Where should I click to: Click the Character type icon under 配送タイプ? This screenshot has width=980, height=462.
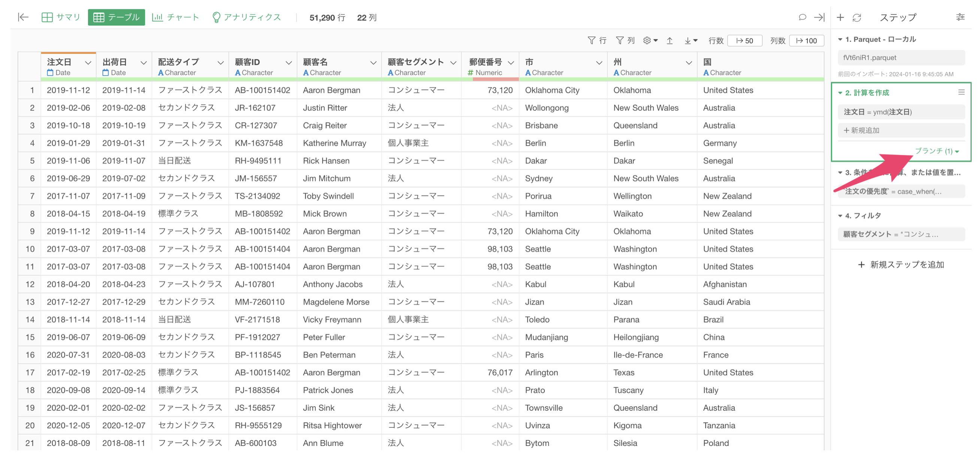click(x=161, y=73)
